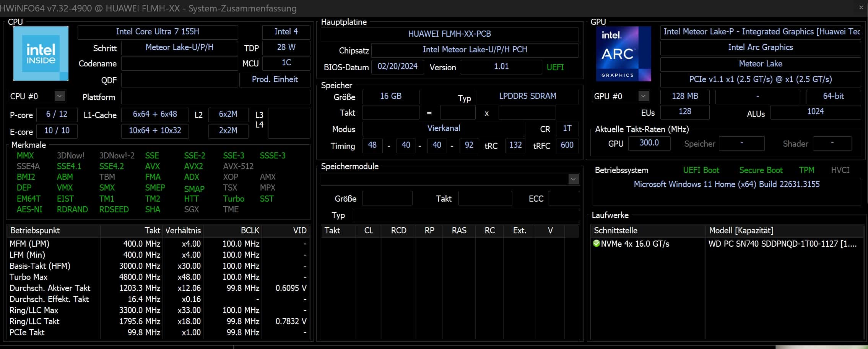868x349 pixels.
Task: Click the Modell [Kapazität] column header
Action: tap(741, 231)
